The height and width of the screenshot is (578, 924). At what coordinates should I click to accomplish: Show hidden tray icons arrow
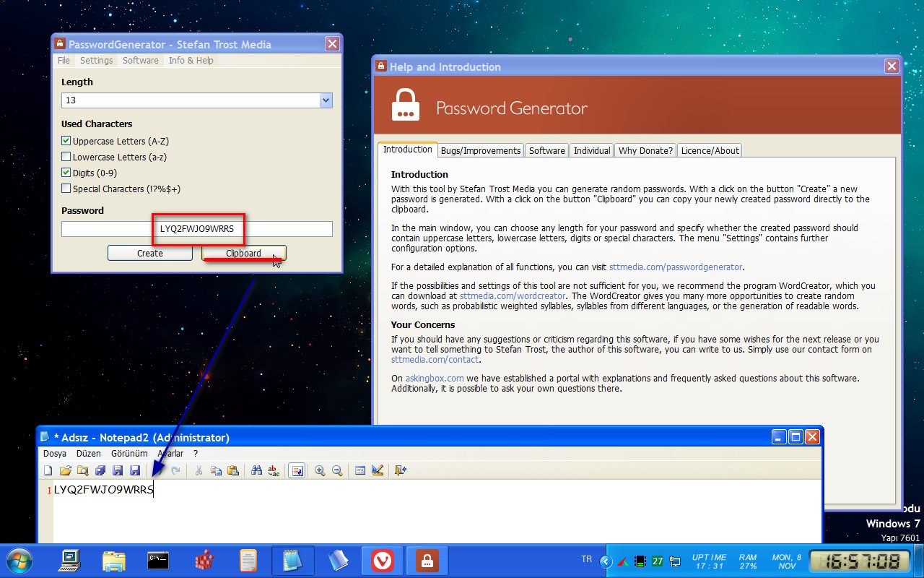606,561
